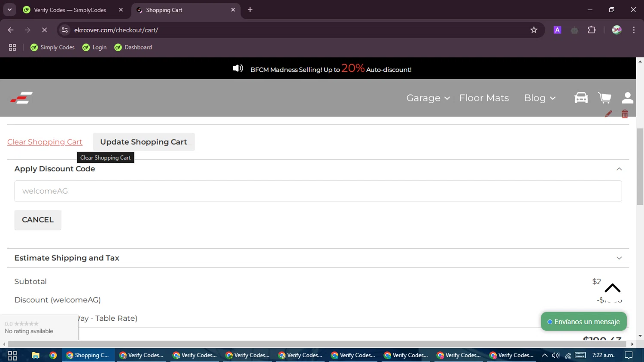Image resolution: width=644 pixels, height=362 pixels.
Task: Open the Windows notification center
Action: click(629, 355)
